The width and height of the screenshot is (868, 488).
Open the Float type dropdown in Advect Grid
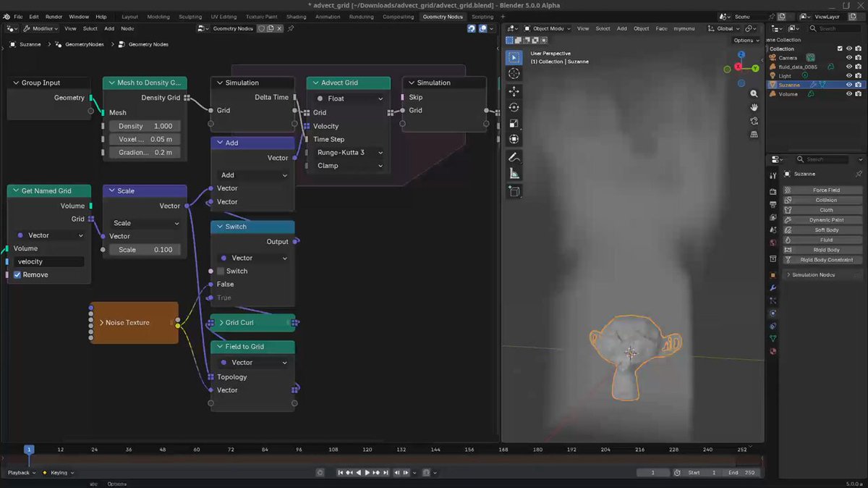pos(349,98)
